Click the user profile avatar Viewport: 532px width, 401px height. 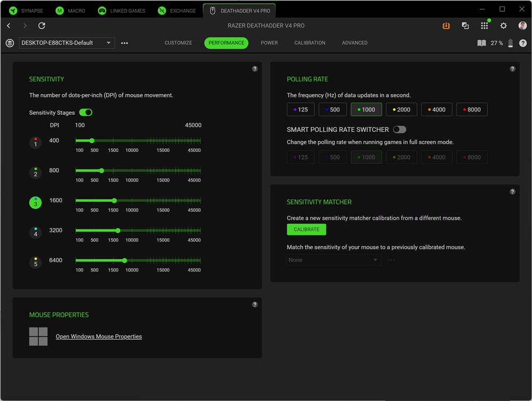point(522,26)
